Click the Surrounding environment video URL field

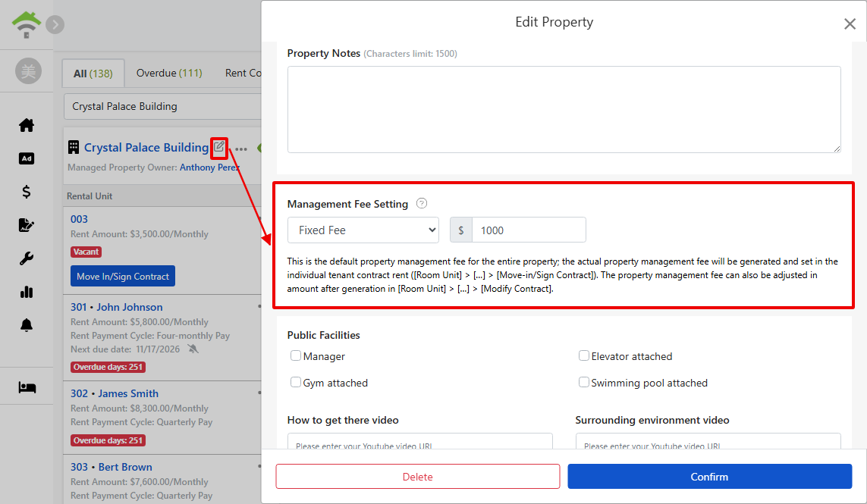[708, 441]
